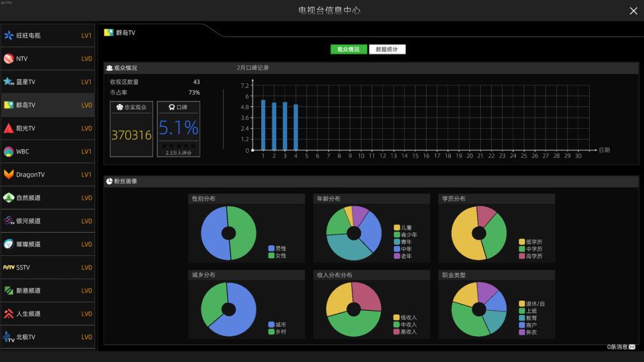Click the 低收入 legend color swatch

point(397,317)
